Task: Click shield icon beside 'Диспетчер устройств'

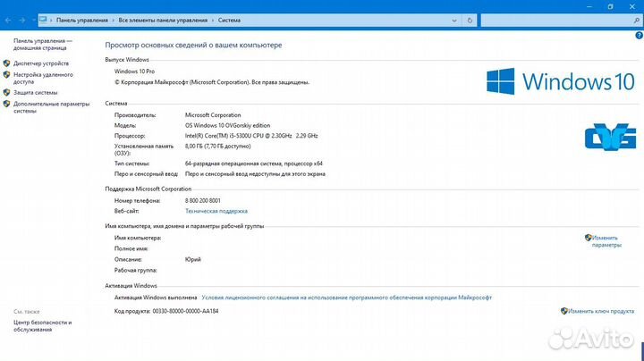Action: tap(6, 63)
